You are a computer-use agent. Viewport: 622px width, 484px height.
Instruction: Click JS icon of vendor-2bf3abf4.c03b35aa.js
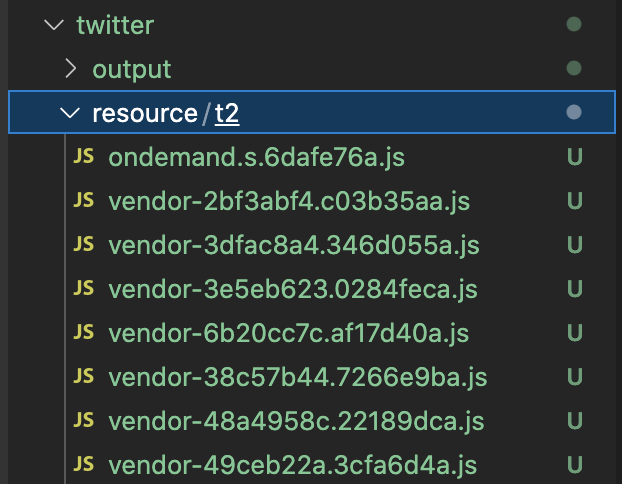click(84, 201)
